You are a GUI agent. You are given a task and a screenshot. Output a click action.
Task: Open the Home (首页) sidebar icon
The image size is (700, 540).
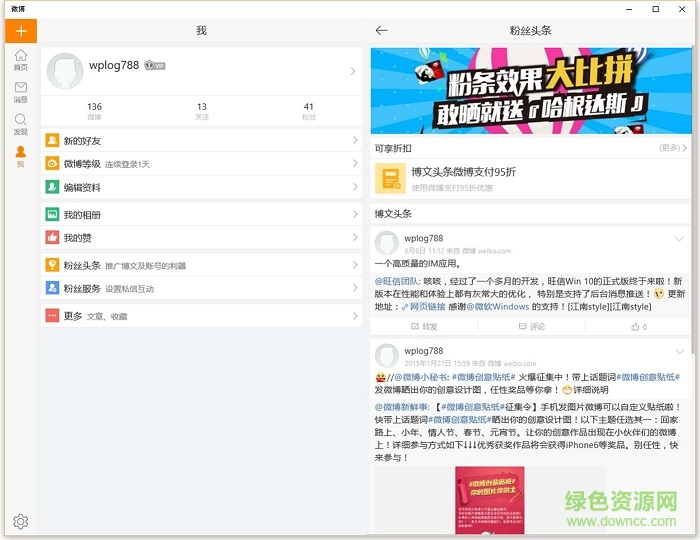click(x=20, y=60)
